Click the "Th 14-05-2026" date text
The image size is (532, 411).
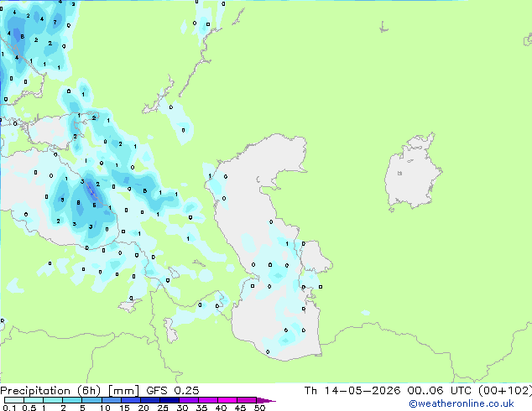click(352, 391)
